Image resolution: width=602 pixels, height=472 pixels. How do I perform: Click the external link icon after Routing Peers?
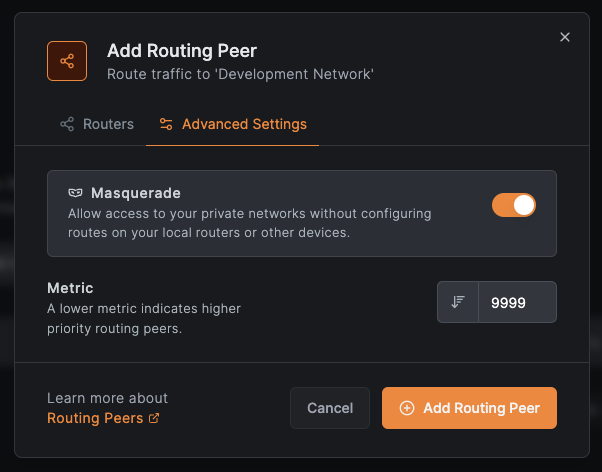[x=154, y=418]
